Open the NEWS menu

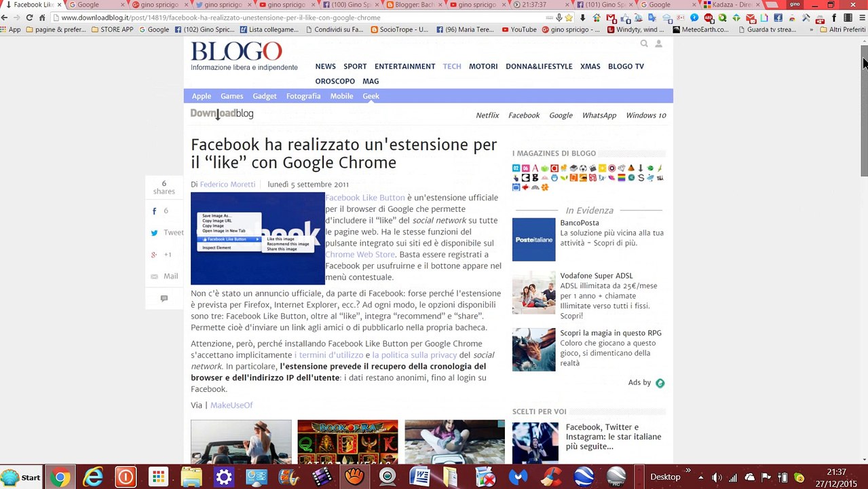click(325, 67)
